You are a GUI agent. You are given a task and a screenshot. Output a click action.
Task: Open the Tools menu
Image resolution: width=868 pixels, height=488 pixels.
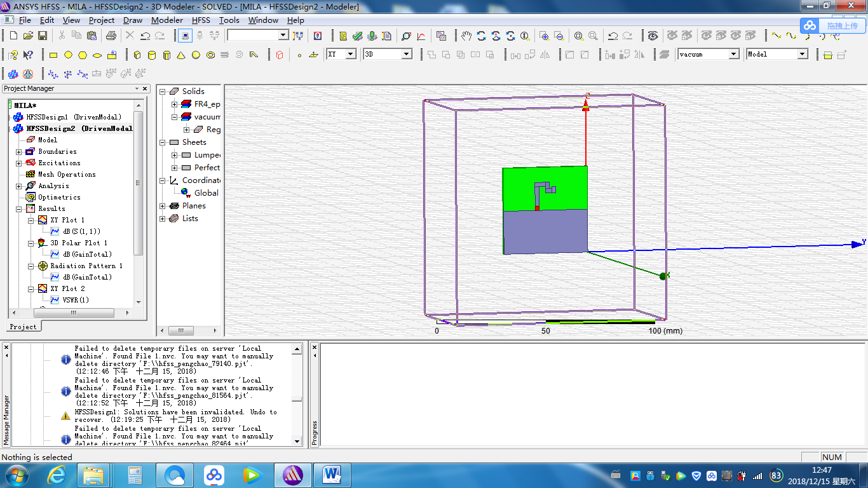point(229,20)
